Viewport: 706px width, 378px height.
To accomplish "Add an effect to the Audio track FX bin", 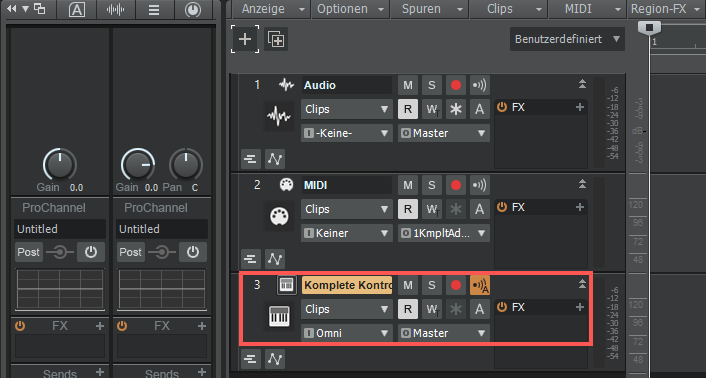I will 579,107.
